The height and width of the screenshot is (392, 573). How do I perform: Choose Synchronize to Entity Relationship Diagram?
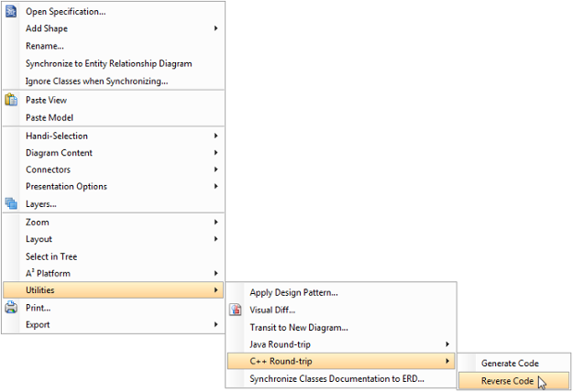tap(114, 63)
